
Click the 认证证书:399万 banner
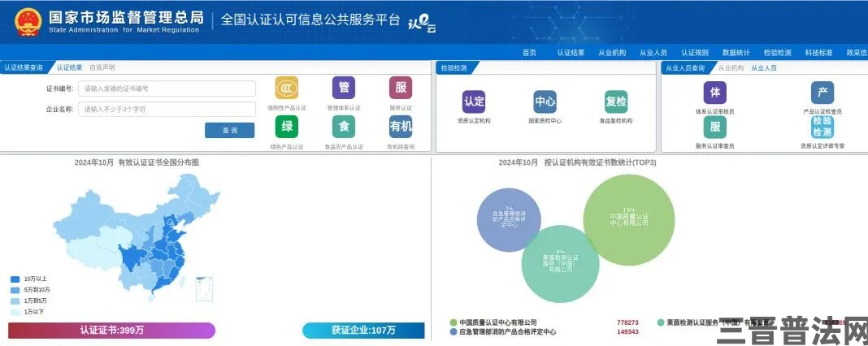(112, 331)
